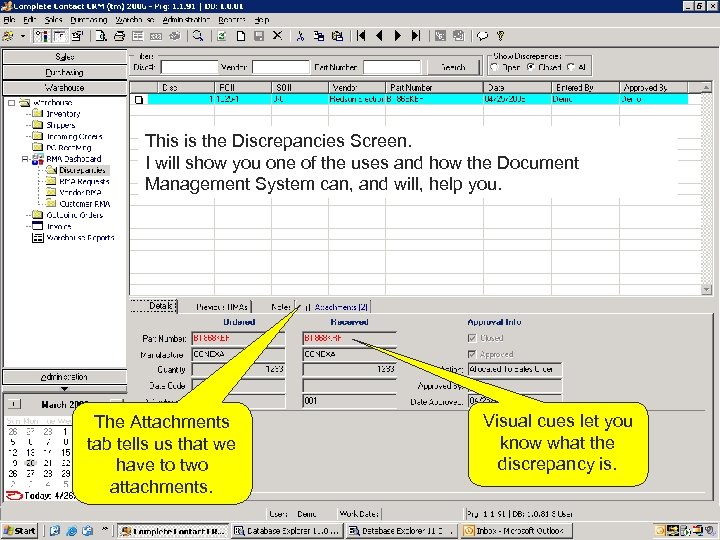This screenshot has width=720, height=540.
Task: Click Internet Explorer quick launch icon
Action: (71, 531)
